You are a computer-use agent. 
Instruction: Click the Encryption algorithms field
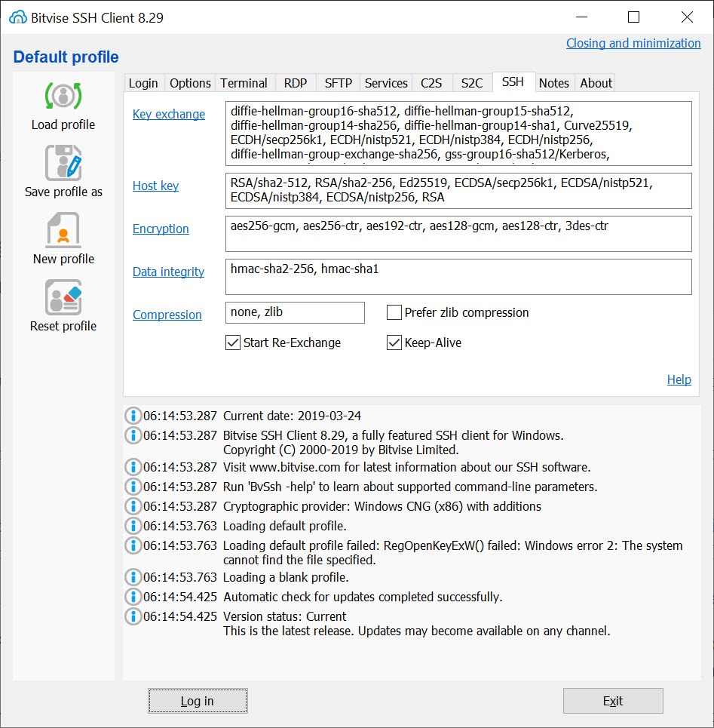[x=458, y=234]
